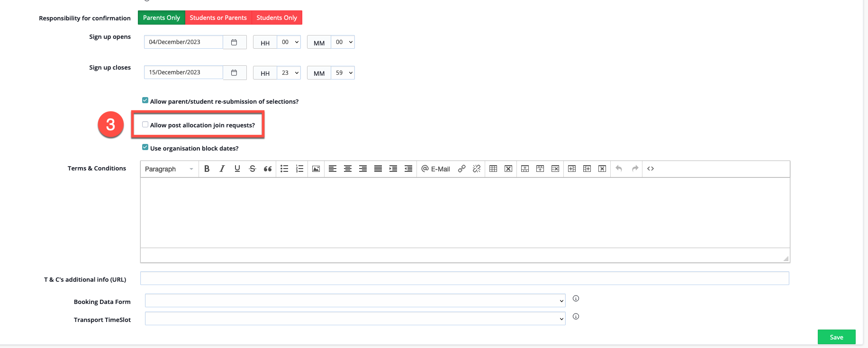Insert E-Mail link from toolbar
Viewport: 868px width, 348px height.
pos(436,169)
